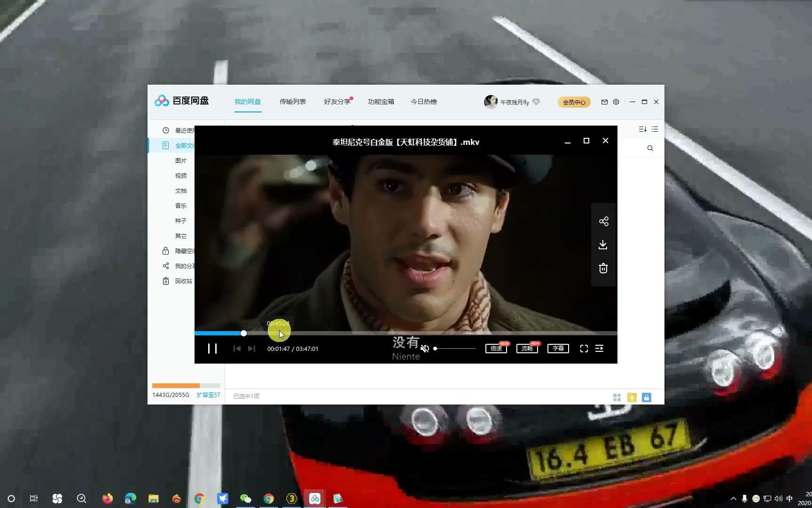812x508 pixels.
Task: Open File Explorer from the taskbar
Action: [x=154, y=499]
